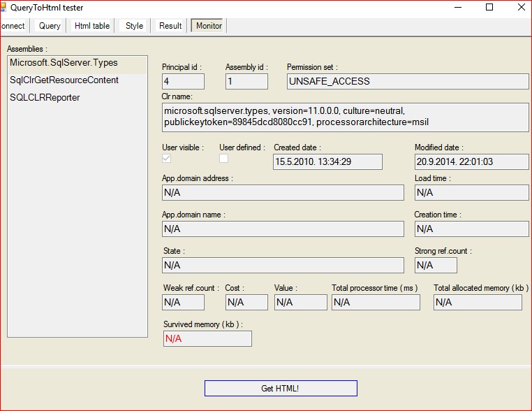Select the Created date field
The width and height of the screenshot is (532, 411).
(x=327, y=161)
